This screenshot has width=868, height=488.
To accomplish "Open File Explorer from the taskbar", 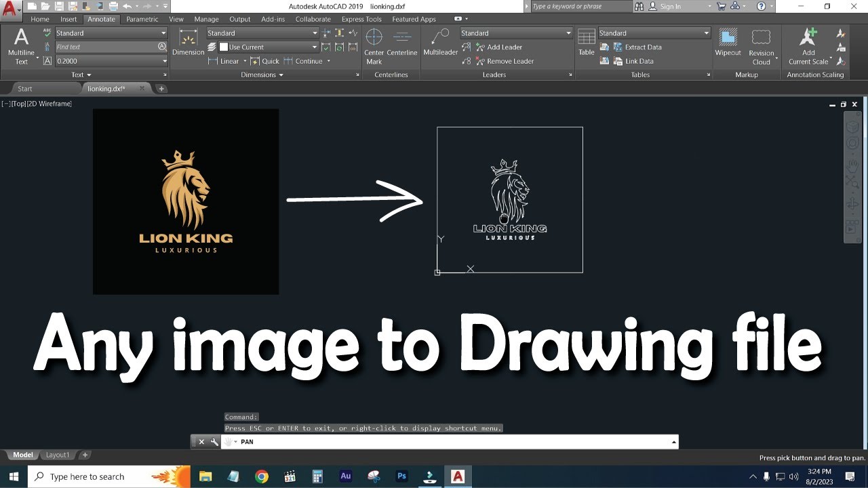I will coord(205,476).
